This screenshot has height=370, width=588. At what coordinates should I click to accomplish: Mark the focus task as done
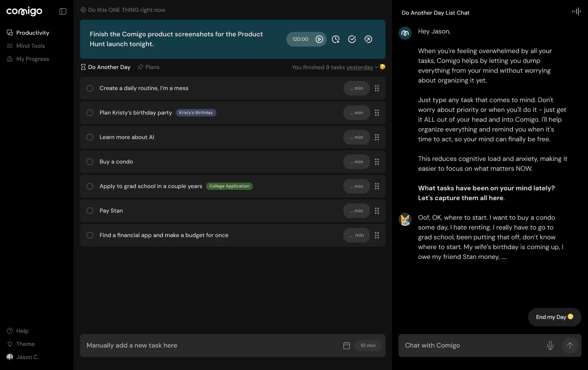[352, 39]
